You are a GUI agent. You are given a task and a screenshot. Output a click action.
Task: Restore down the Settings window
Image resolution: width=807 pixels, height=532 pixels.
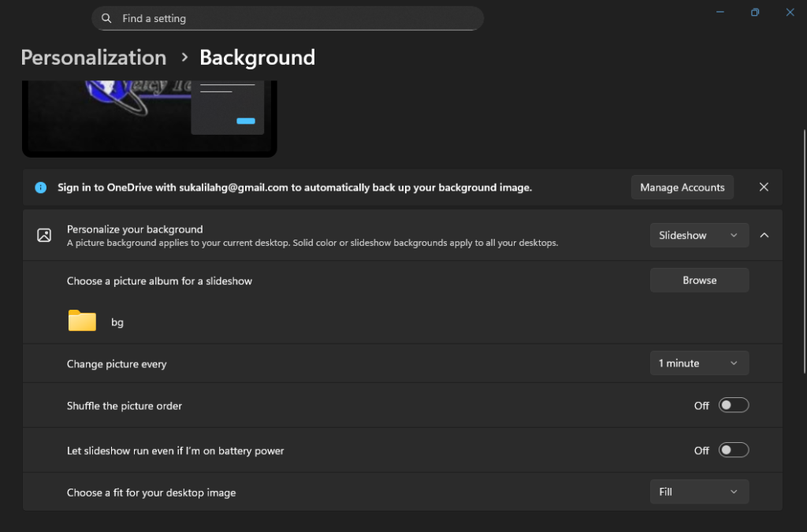click(x=755, y=12)
